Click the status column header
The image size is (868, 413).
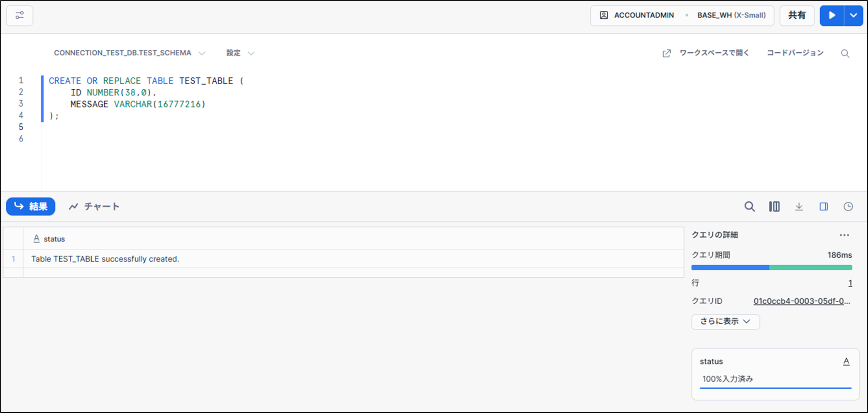tap(353, 239)
